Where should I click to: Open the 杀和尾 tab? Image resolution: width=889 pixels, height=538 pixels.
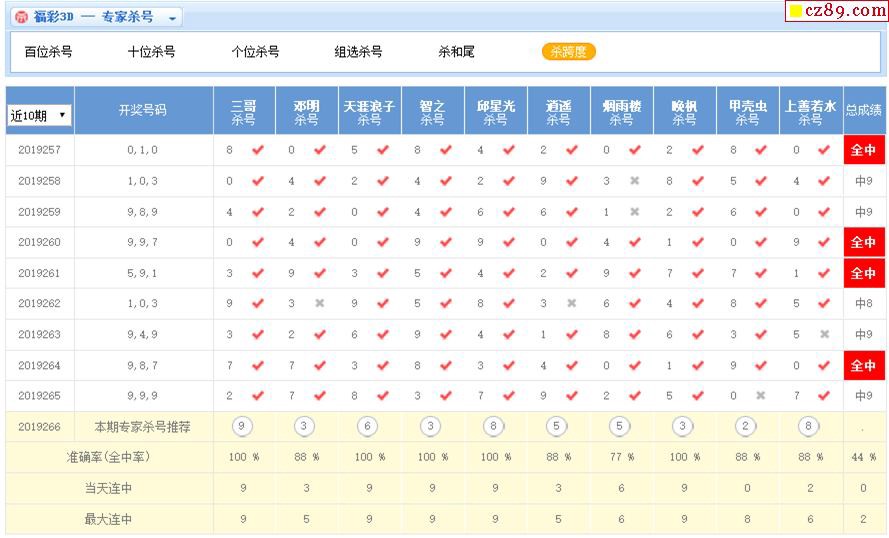tap(456, 52)
